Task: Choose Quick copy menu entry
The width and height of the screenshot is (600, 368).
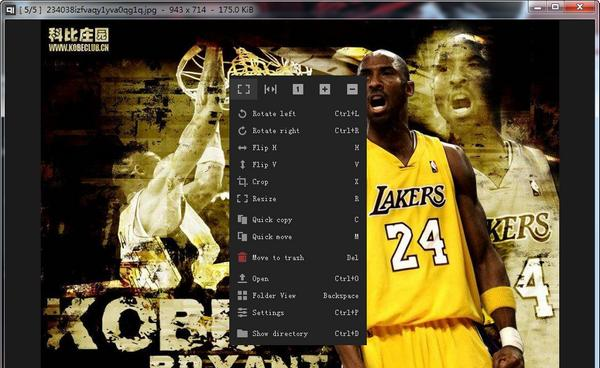Action: click(298, 220)
